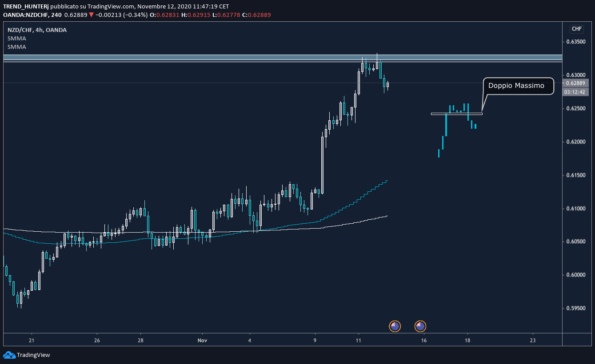This screenshot has height=364, width=595.
Task: Click the 4 date label on time axis
Action: (x=250, y=340)
